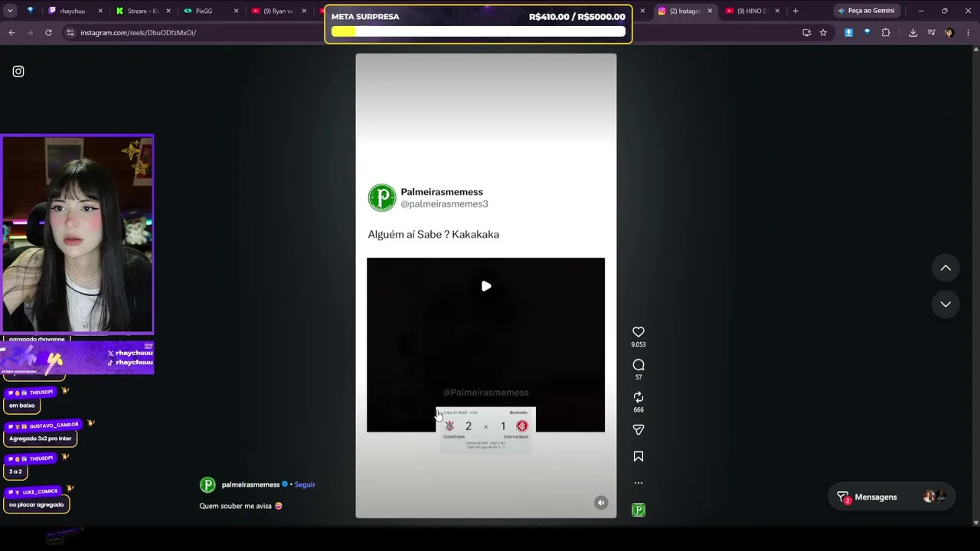The width and height of the screenshot is (980, 551).
Task: Go to the next reel
Action: click(946, 304)
